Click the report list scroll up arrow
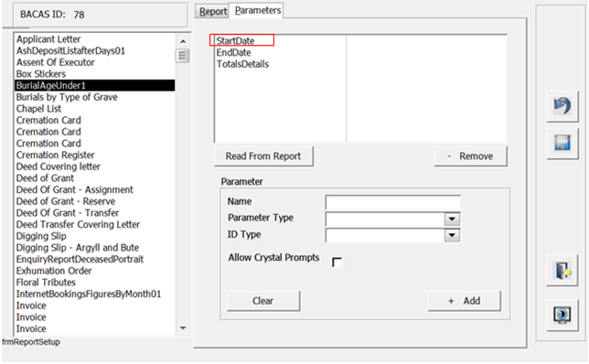 click(x=183, y=41)
